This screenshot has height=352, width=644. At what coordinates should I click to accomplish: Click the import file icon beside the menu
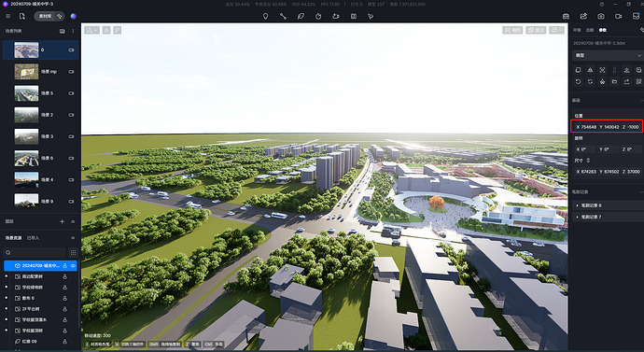click(22, 17)
